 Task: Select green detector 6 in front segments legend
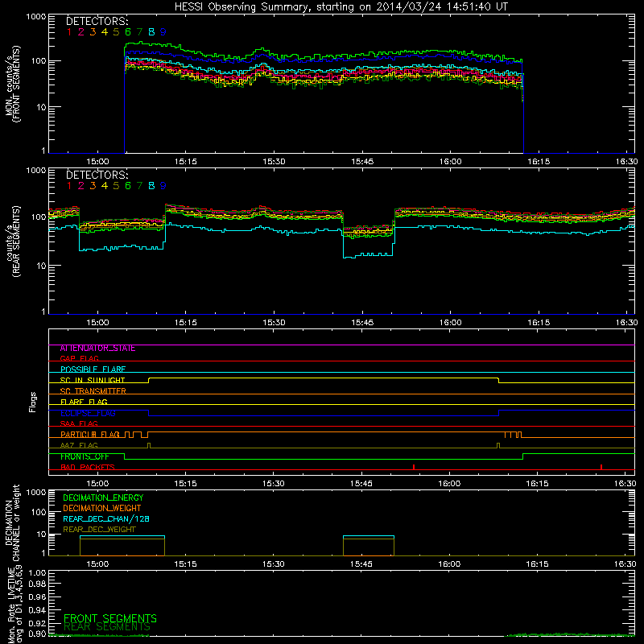pyautogui.click(x=128, y=31)
